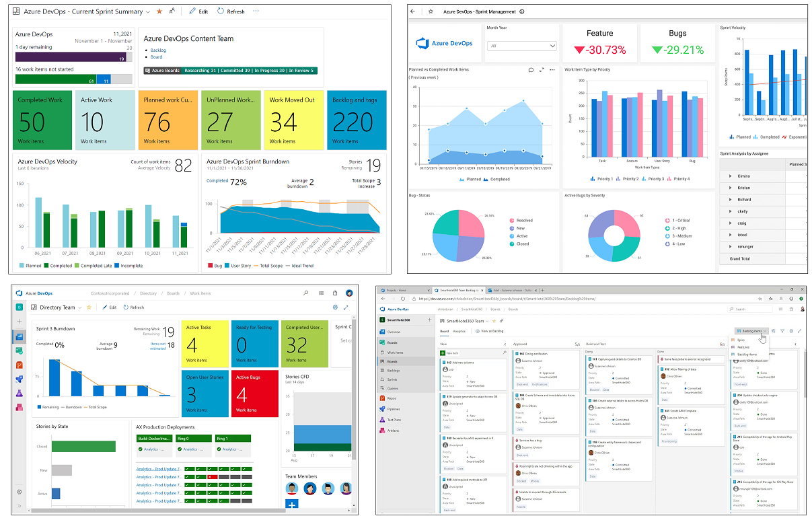Click plus icon in Directory window left sidebar
This screenshot has width=812, height=516.
(20, 322)
